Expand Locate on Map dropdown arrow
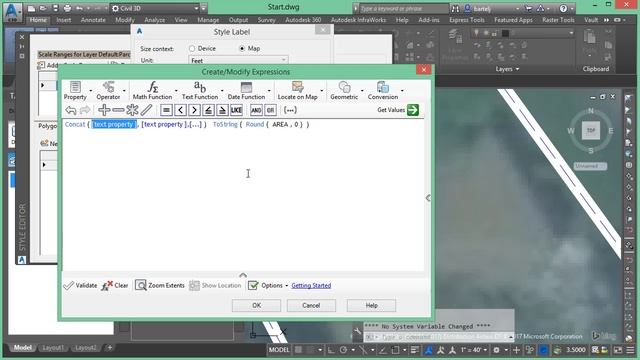Screen dimensions: 640x360 322,91
